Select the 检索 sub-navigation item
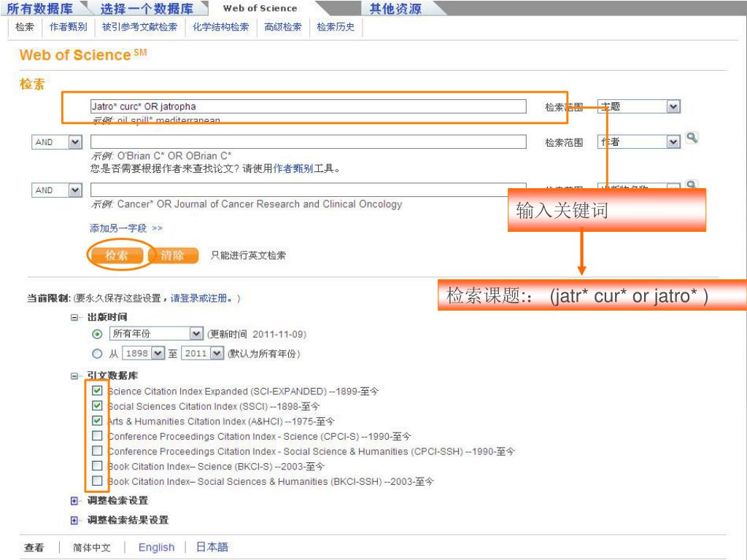Viewport: 747px width, 560px height. (x=25, y=27)
